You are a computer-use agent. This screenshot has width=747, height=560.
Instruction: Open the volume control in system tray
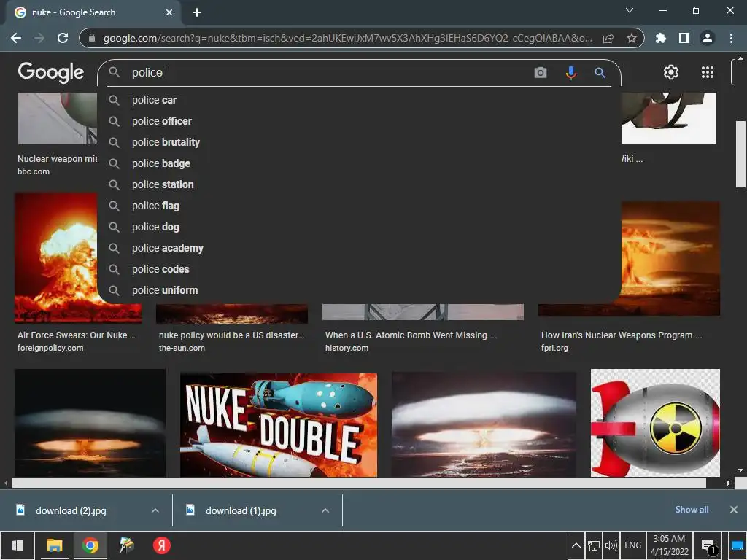611,545
